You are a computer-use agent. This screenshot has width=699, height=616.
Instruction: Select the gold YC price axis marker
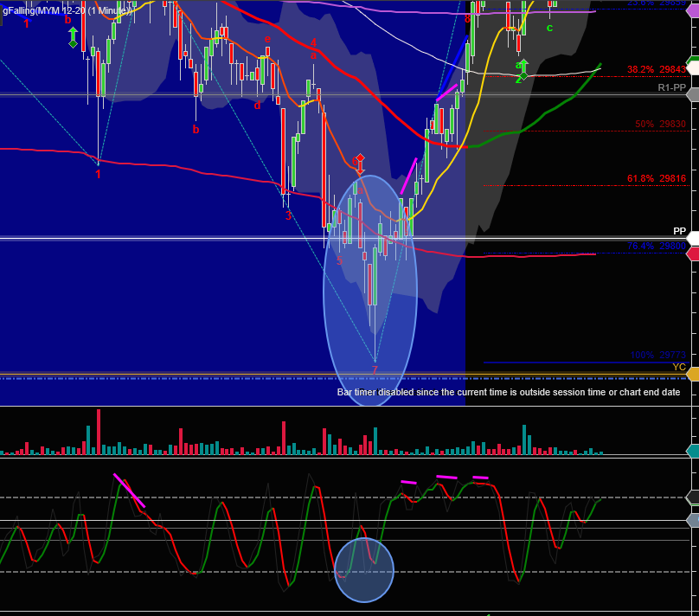point(692,375)
